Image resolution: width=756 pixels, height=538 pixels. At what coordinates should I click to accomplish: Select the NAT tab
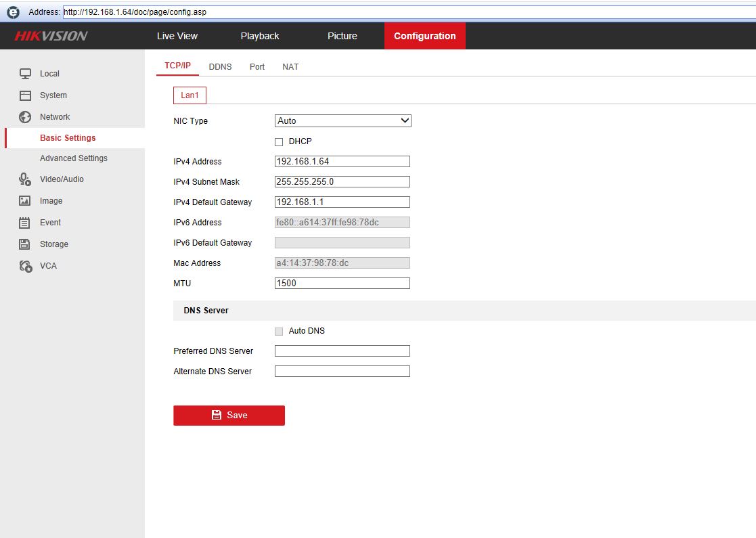click(x=290, y=67)
